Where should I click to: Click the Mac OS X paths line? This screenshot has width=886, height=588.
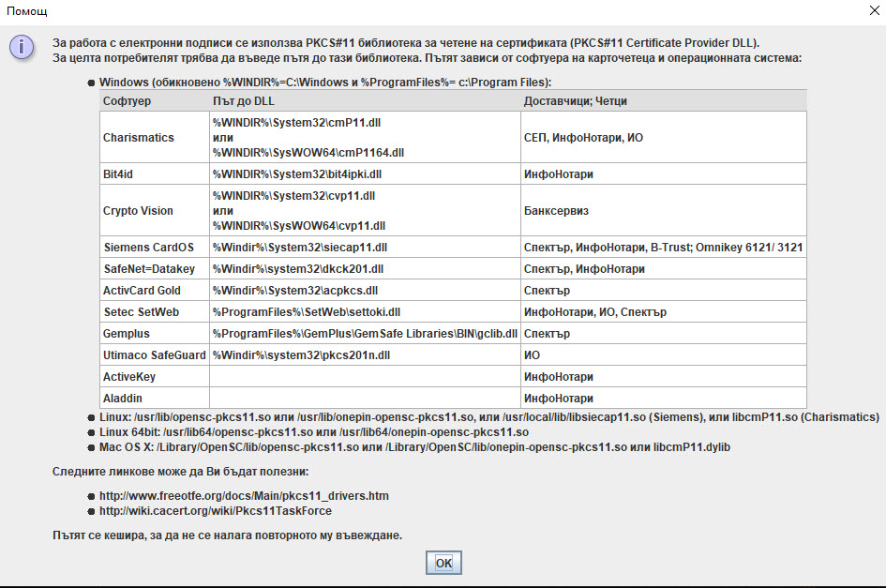pos(414,446)
